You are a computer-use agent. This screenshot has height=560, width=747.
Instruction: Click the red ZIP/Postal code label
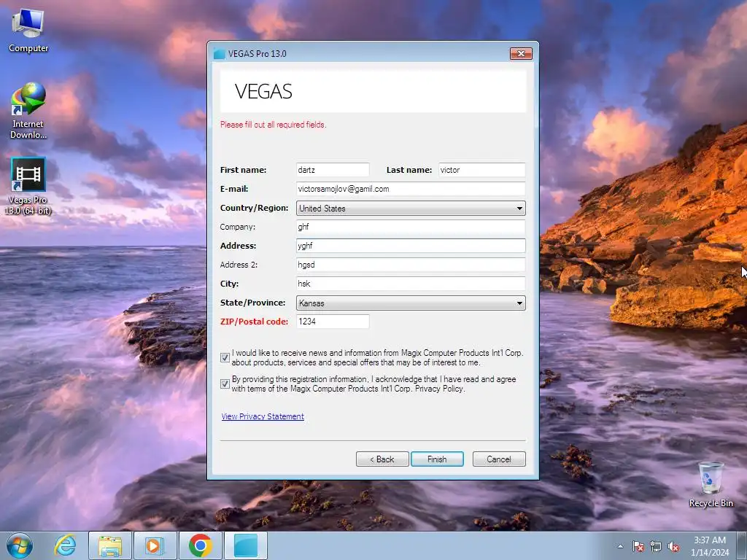point(254,322)
